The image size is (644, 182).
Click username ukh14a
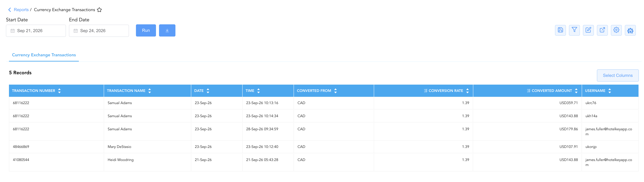[x=591, y=116]
